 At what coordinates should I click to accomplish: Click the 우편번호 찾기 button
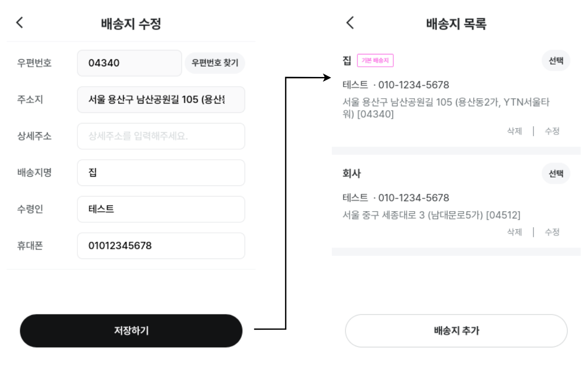click(x=215, y=63)
